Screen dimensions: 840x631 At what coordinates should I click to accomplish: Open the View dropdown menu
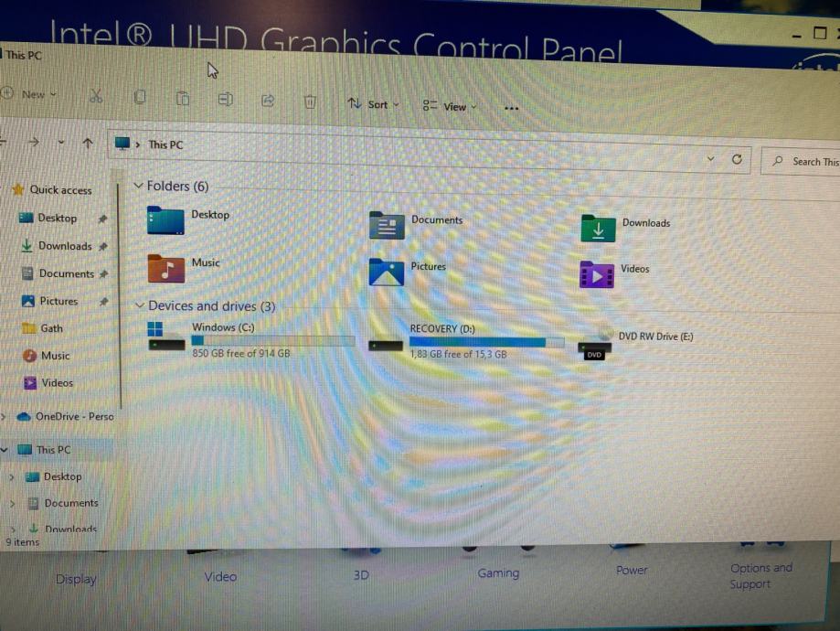tap(449, 106)
